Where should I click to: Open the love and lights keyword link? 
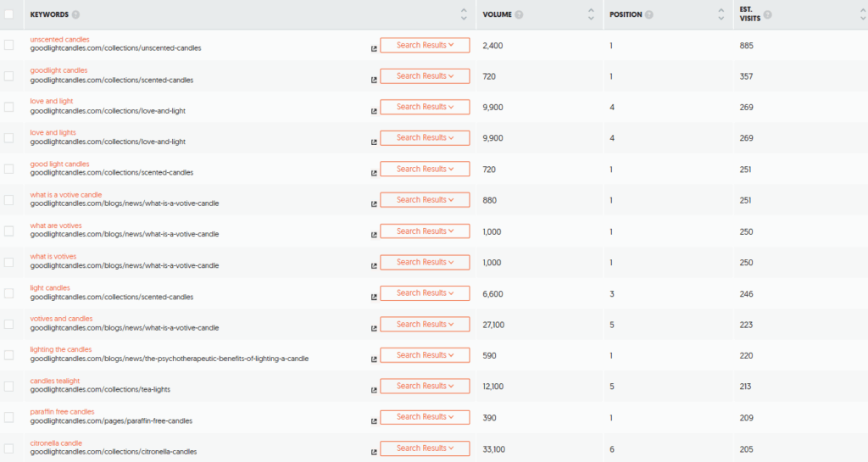coord(53,132)
